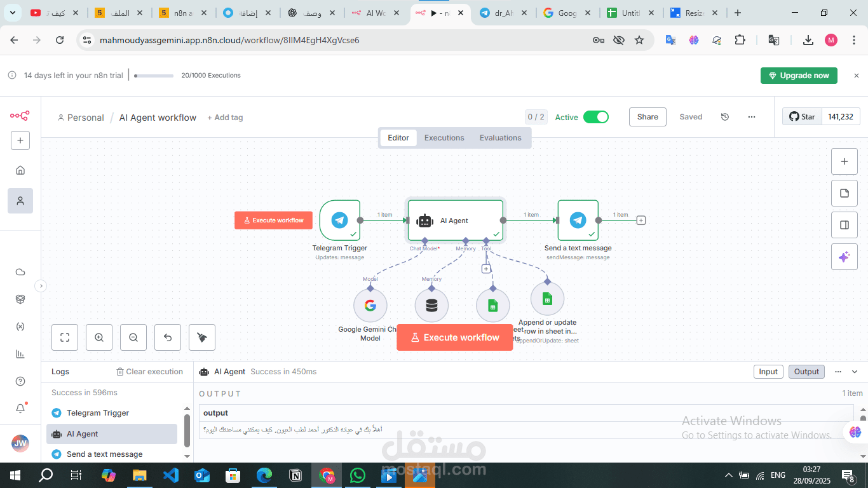Viewport: 868px width, 488px height.
Task: Click the GitHub Star button
Action: click(802, 117)
